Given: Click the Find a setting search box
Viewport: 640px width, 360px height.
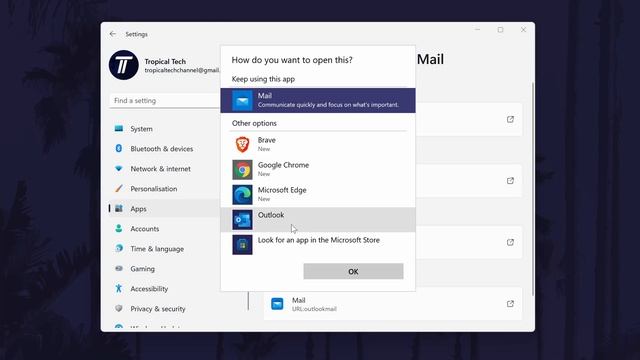Looking at the screenshot, I should pos(164,100).
